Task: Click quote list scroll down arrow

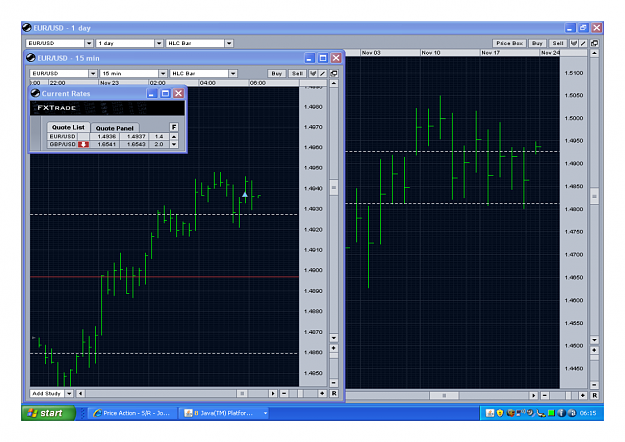Action: tap(174, 144)
